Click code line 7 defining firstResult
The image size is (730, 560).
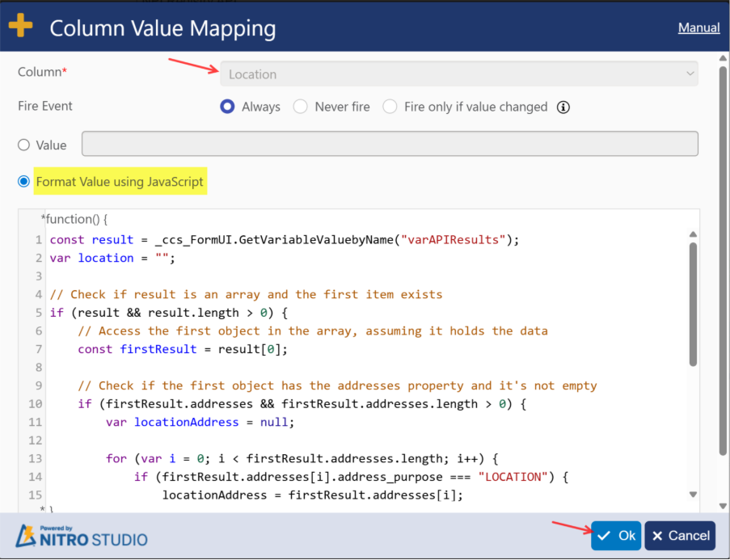tap(183, 349)
